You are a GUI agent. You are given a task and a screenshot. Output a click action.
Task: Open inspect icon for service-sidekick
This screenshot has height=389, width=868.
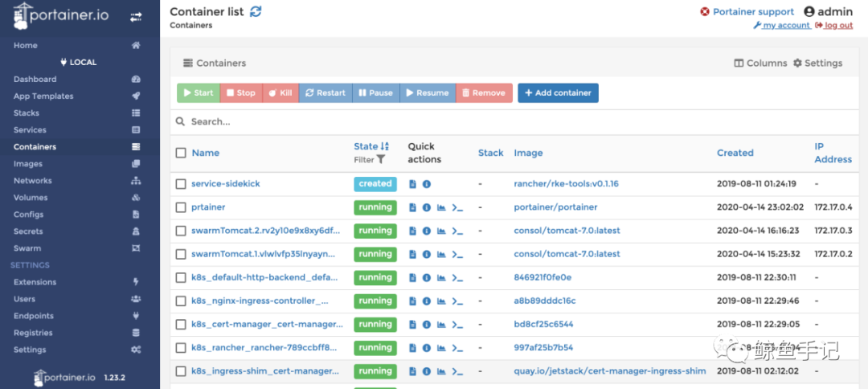click(426, 184)
